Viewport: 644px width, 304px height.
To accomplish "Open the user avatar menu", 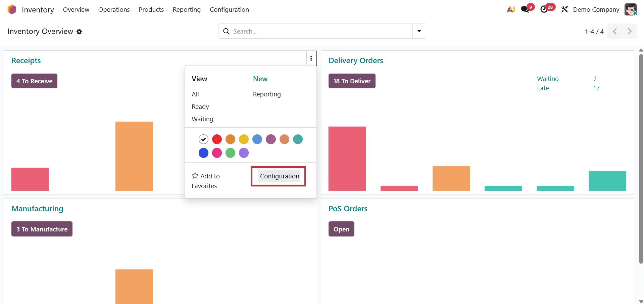I will [x=632, y=9].
